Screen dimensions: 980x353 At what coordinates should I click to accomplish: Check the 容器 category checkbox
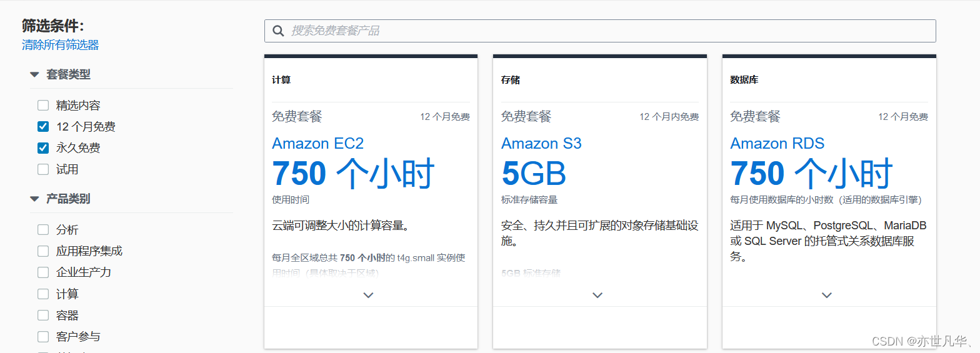[x=43, y=315]
